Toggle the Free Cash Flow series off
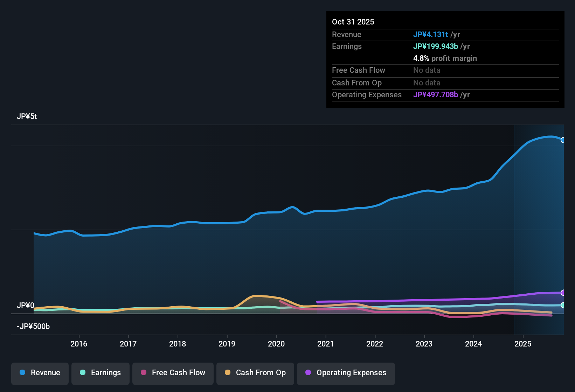Viewport: 575px width, 392px height. 173,373
